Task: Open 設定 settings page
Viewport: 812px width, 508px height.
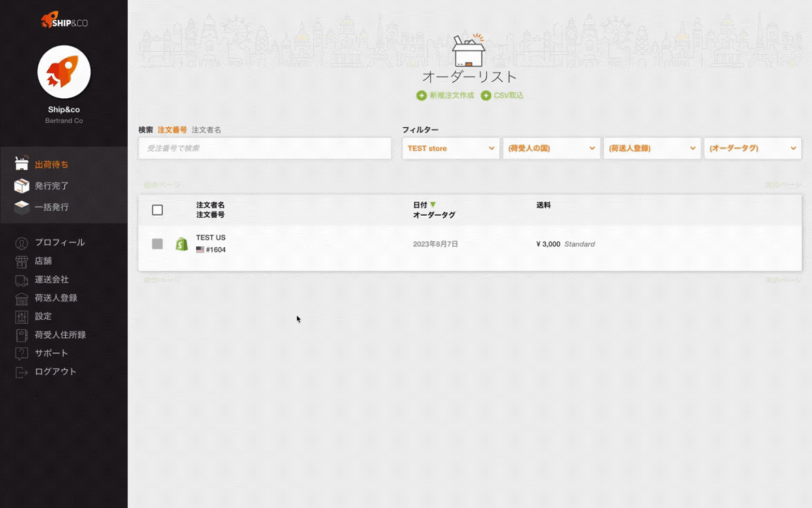Action: [43, 316]
